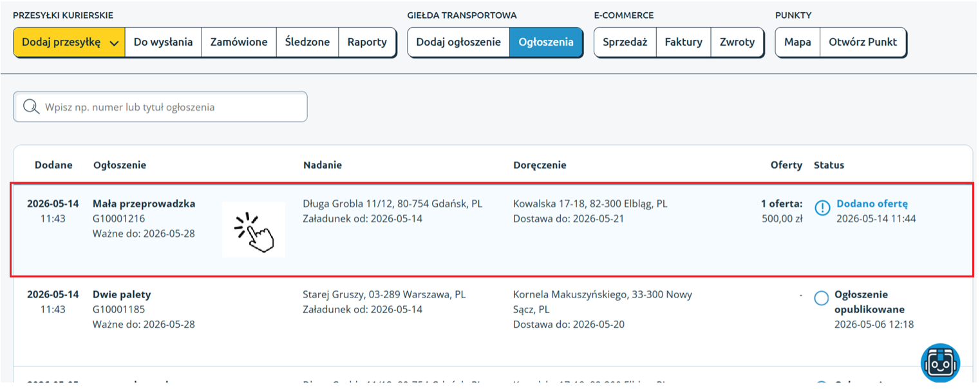Click the Doręczenie column header
Viewport: 980px width, 389px height.
point(540,165)
